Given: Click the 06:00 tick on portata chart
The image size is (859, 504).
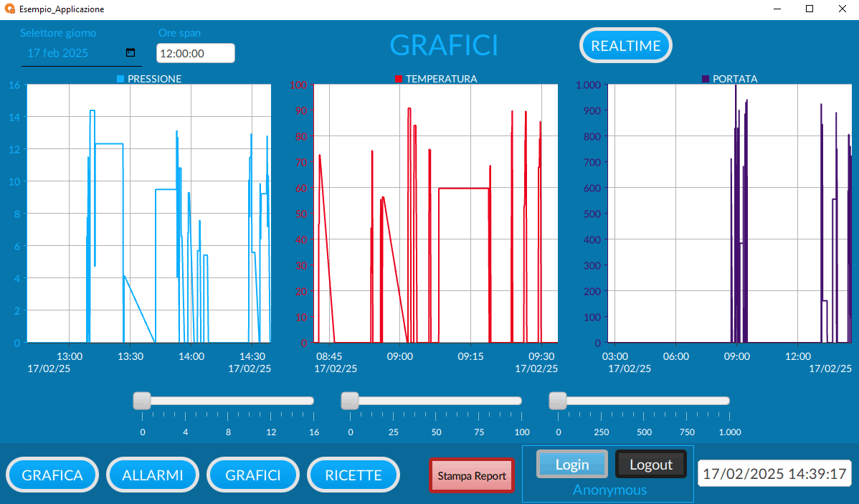Looking at the screenshot, I should (676, 356).
